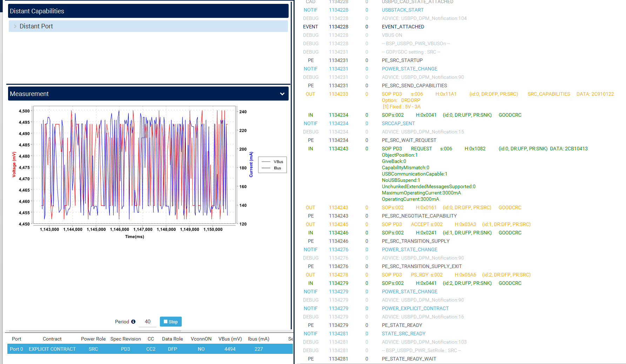Click the VBus (mV) column header
The width and height of the screenshot is (626, 364).
(x=230, y=339)
